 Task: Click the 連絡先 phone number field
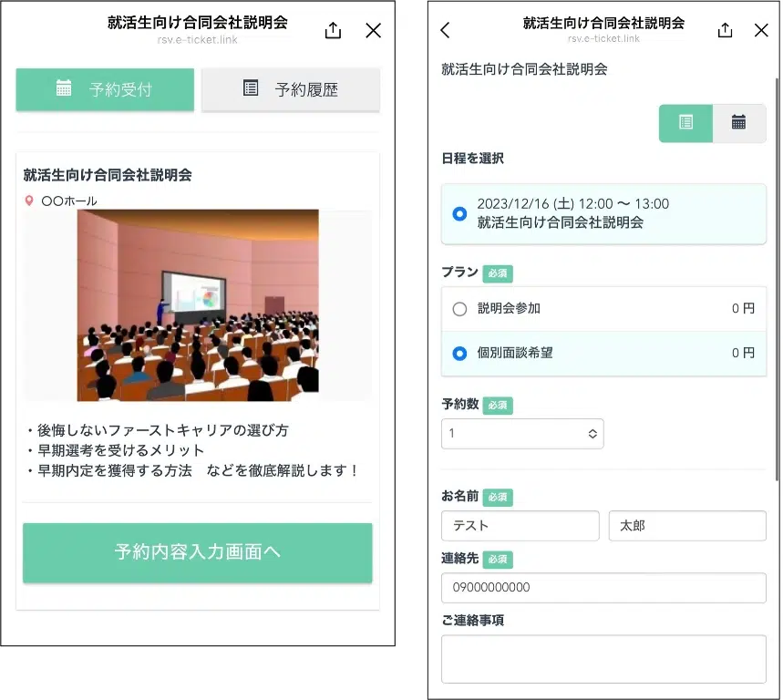click(x=603, y=588)
